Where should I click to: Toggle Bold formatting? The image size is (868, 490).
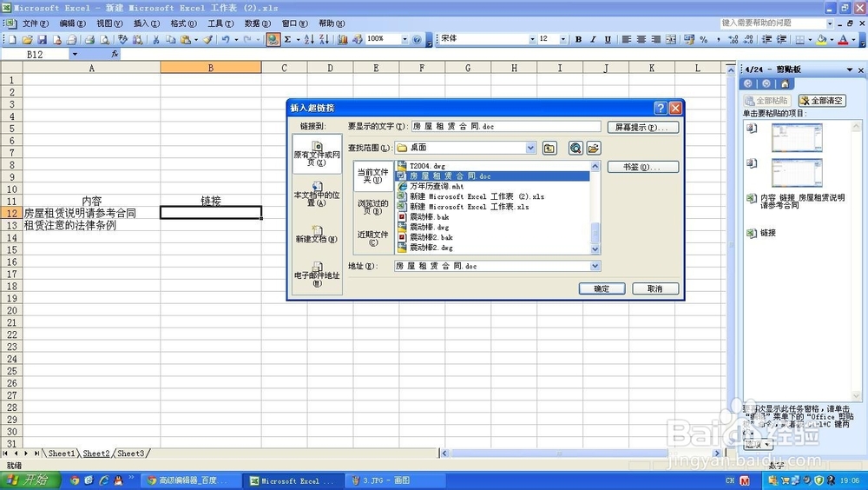click(578, 39)
